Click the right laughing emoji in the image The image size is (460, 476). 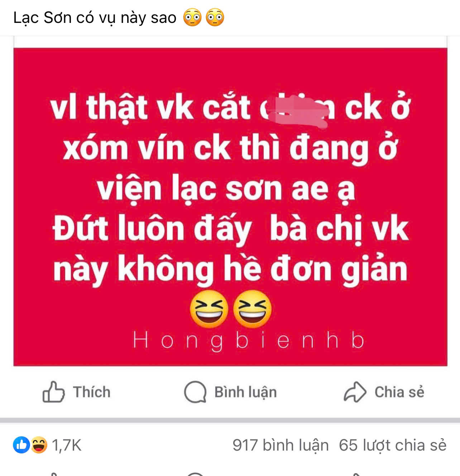(x=253, y=309)
